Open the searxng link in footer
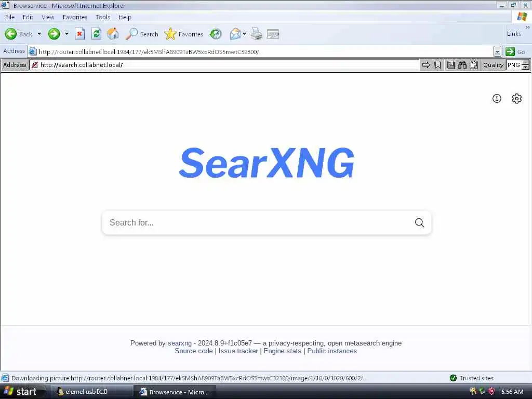 (179, 343)
